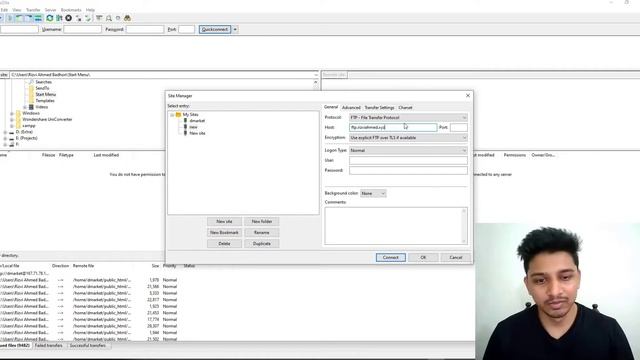Open the Logon Type dropdown
This screenshot has width=640, height=360.
tap(408, 151)
